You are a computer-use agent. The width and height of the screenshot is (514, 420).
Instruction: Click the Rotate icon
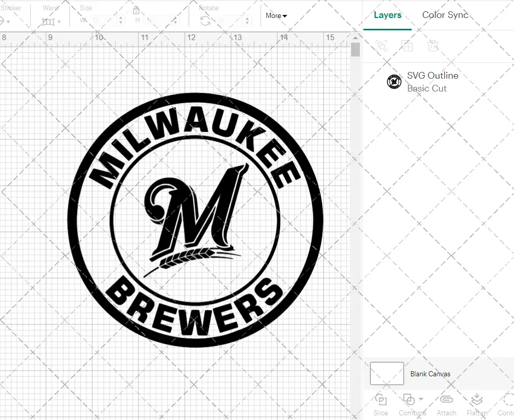[206, 21]
